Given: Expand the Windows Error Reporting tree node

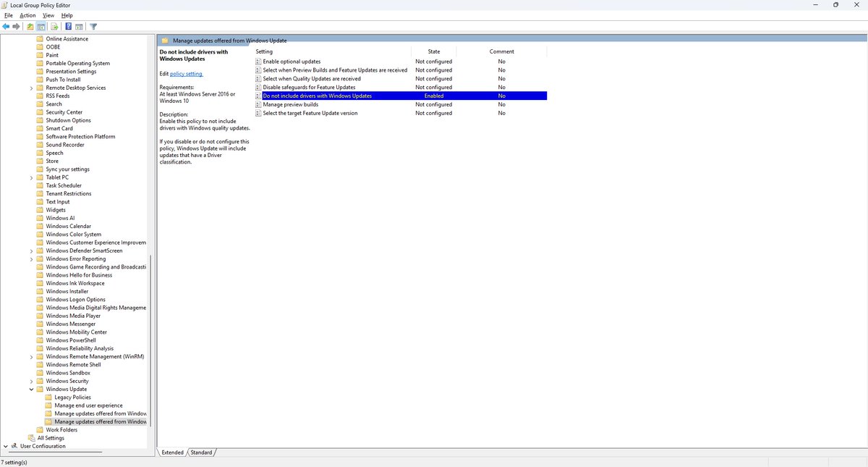Looking at the screenshot, I should point(31,258).
